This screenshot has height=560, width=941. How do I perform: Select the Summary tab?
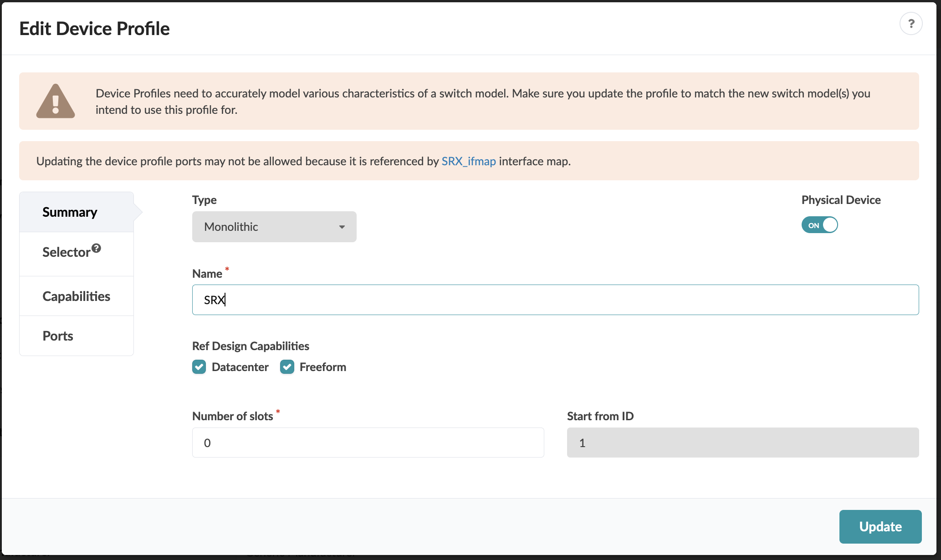(x=70, y=212)
